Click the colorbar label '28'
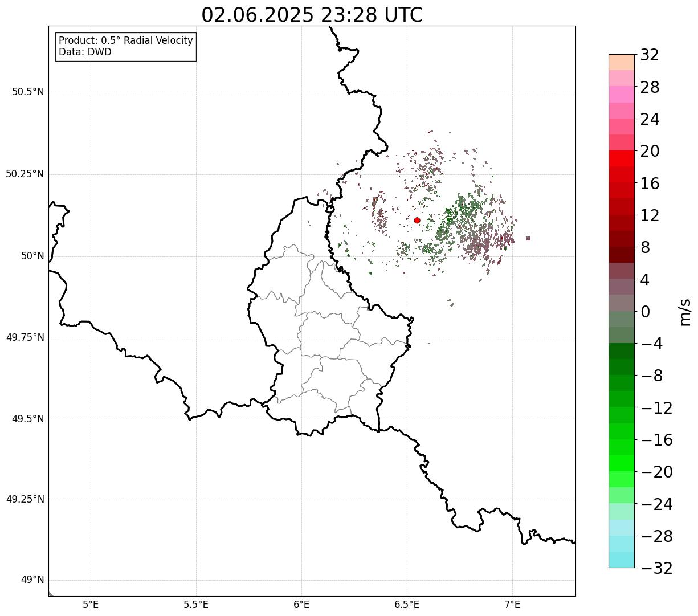 650,88
